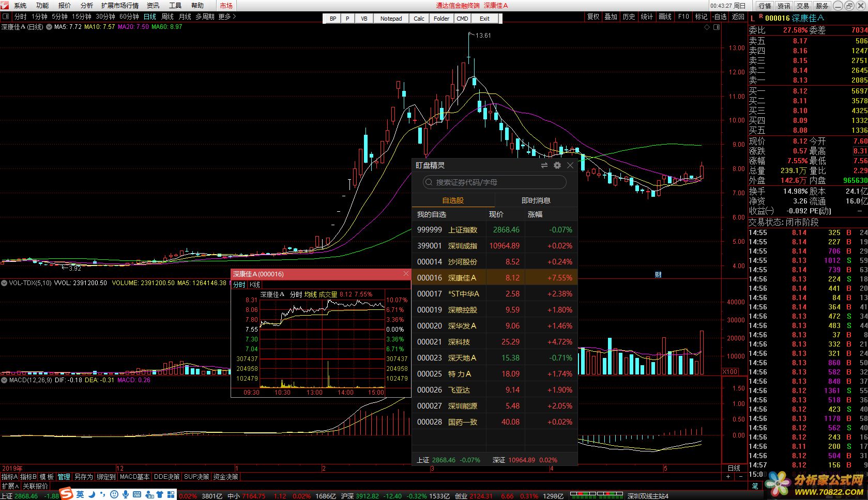Open the 系统 menu
The height and width of the screenshot is (500, 868).
[x=20, y=5]
